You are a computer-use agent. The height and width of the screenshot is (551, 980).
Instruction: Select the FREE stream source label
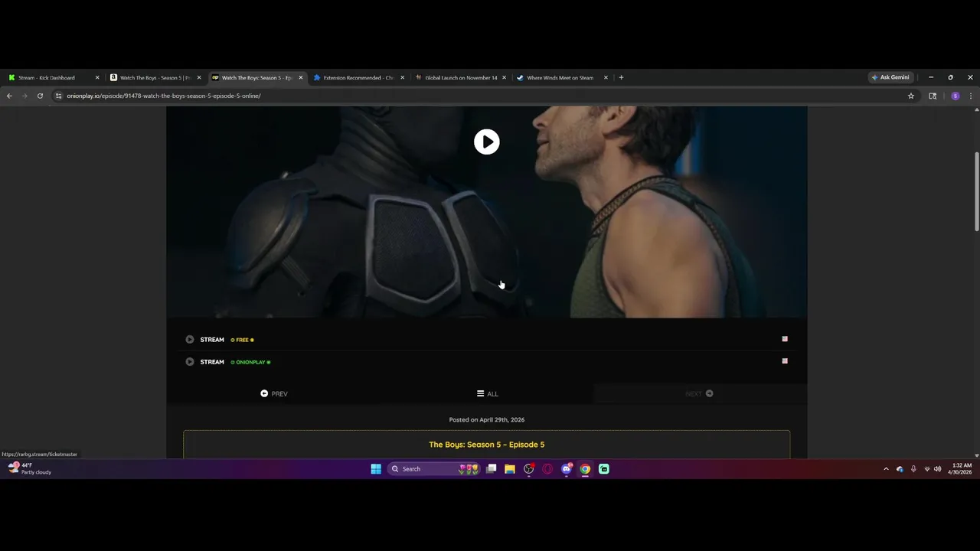(x=242, y=340)
